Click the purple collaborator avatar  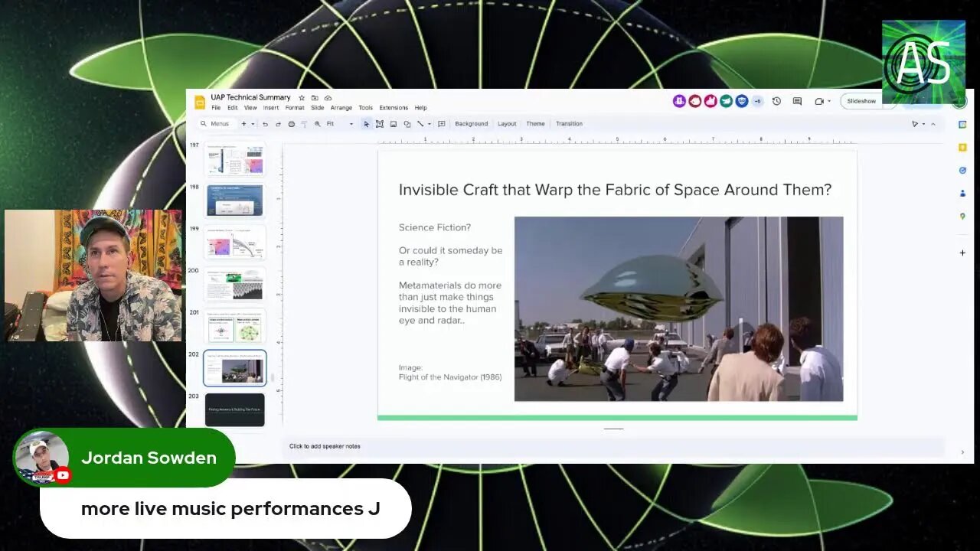coord(679,101)
